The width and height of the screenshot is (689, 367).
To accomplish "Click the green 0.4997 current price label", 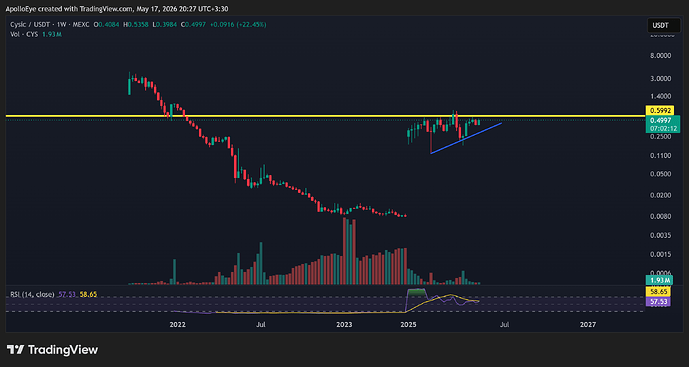I will [662, 124].
